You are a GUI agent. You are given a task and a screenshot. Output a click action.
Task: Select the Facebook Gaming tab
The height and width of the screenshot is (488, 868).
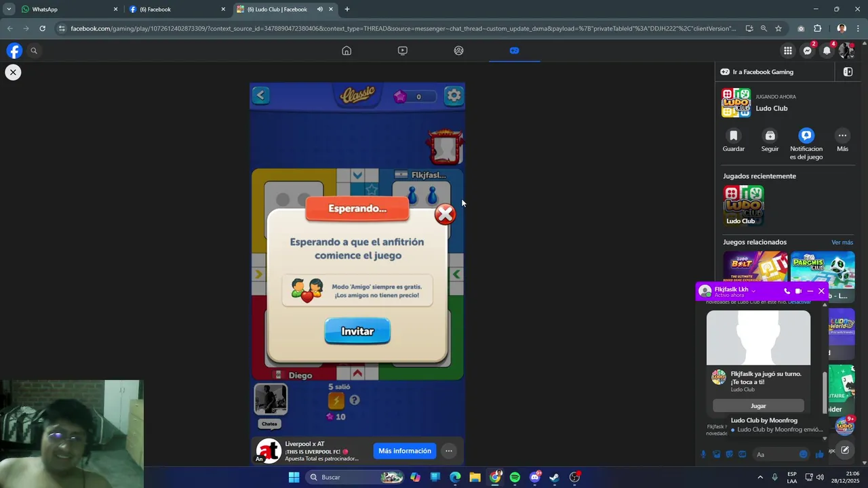point(514,51)
